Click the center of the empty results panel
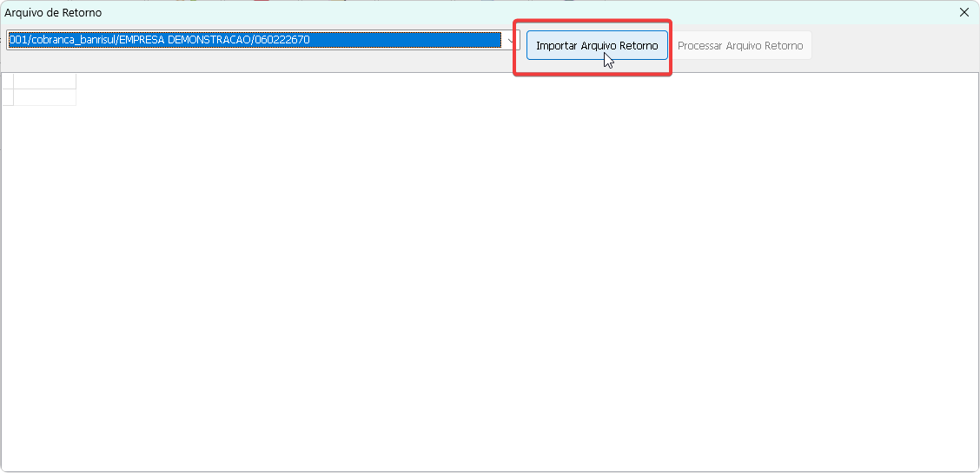The width and height of the screenshot is (980, 473). click(490, 272)
